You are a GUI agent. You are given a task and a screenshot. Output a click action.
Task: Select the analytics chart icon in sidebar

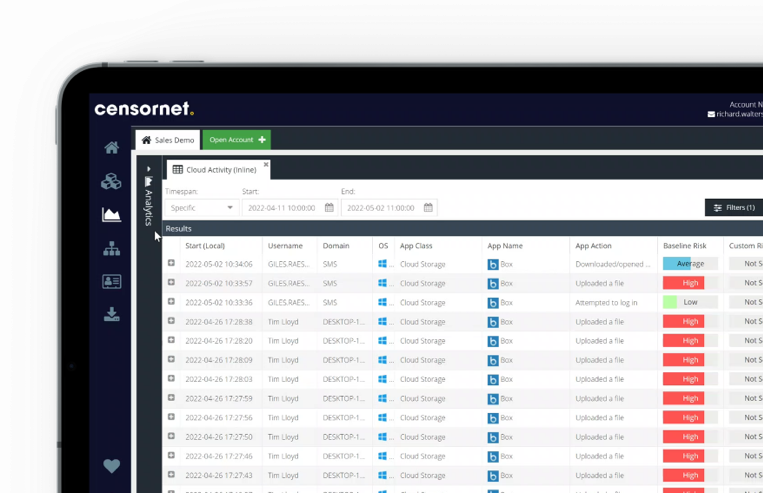pos(111,215)
